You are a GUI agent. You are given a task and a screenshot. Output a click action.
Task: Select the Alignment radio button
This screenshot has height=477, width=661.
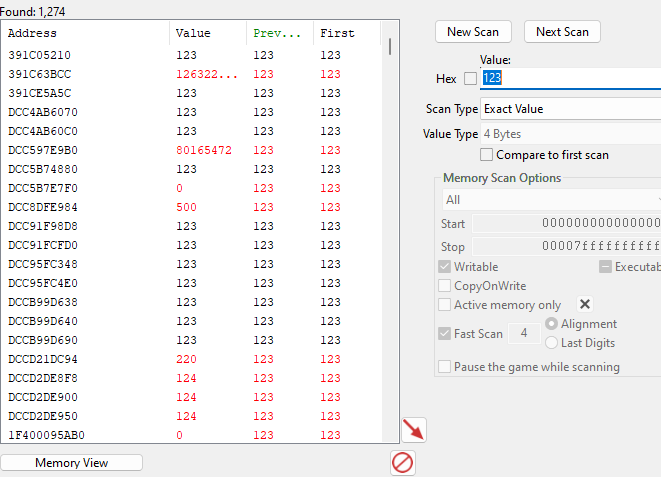[551, 324]
